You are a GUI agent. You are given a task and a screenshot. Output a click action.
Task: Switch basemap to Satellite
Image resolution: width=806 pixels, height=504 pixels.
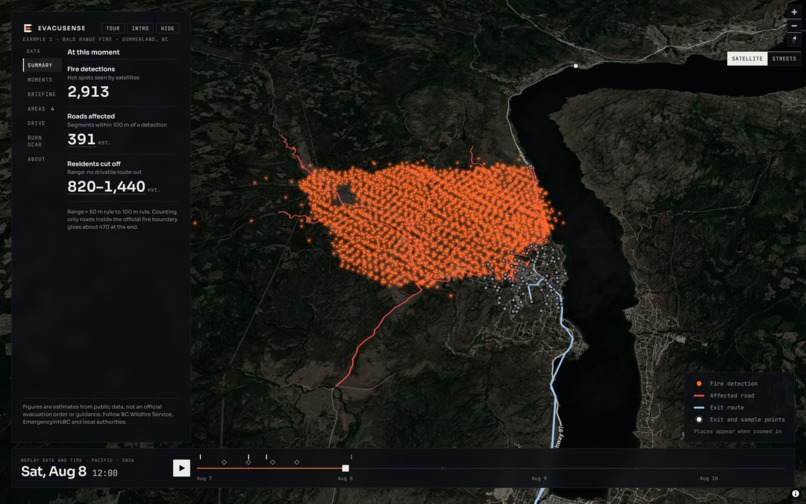point(747,59)
